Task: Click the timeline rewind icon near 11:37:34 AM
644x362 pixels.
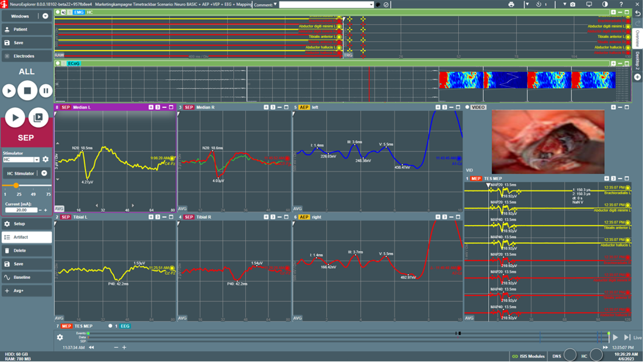Action: point(91,348)
